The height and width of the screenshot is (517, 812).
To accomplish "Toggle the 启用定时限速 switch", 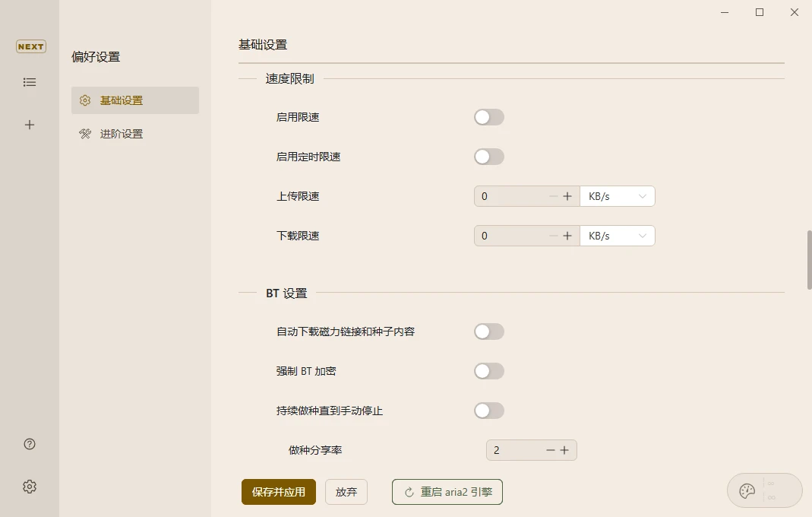I will coord(488,157).
